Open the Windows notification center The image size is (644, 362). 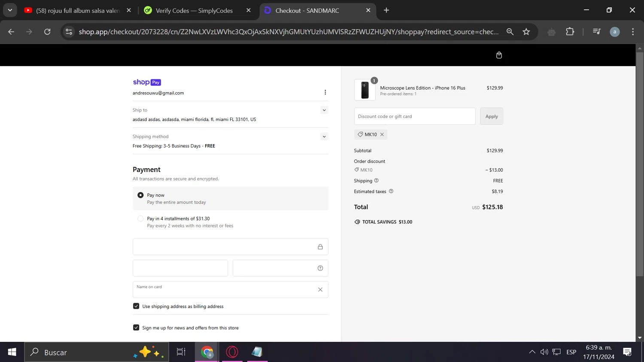[627, 352]
